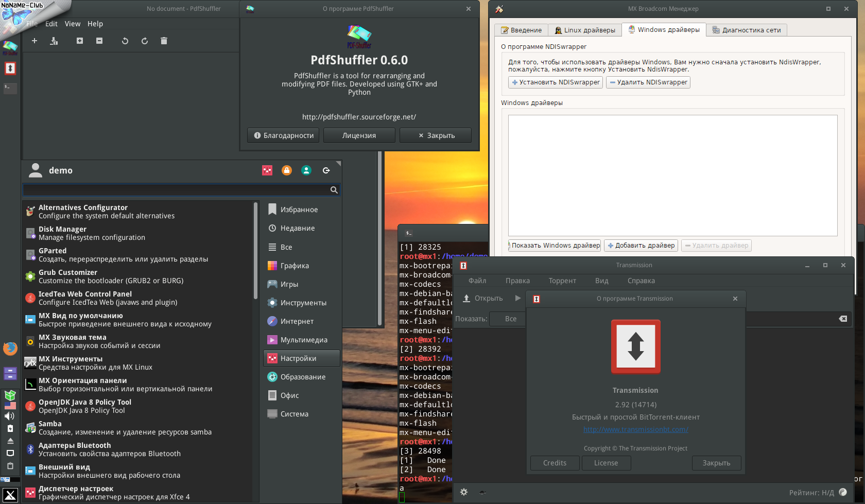865x504 pixels.
Task: Switch to the 'Linux драйверы' tab
Action: [x=584, y=30]
